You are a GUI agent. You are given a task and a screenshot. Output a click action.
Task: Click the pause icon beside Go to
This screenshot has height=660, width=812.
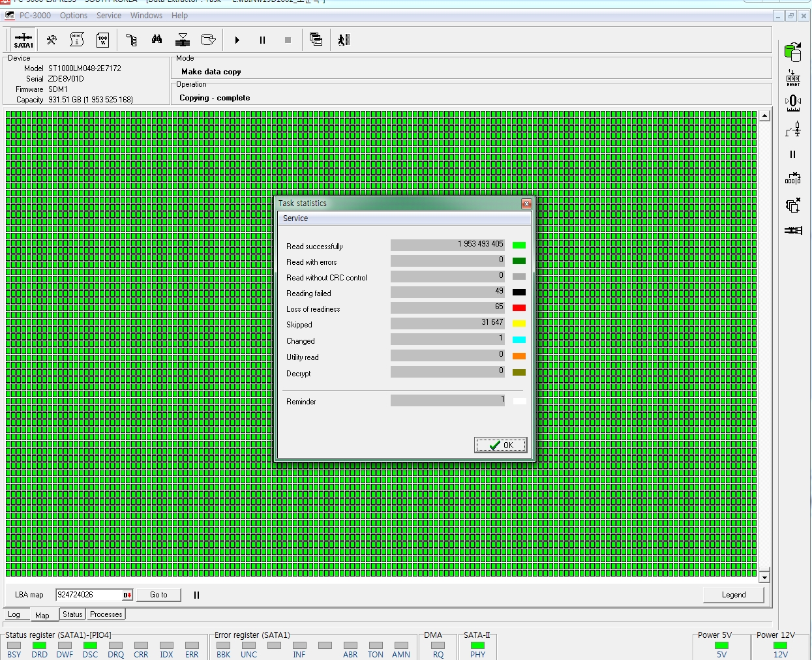click(196, 595)
